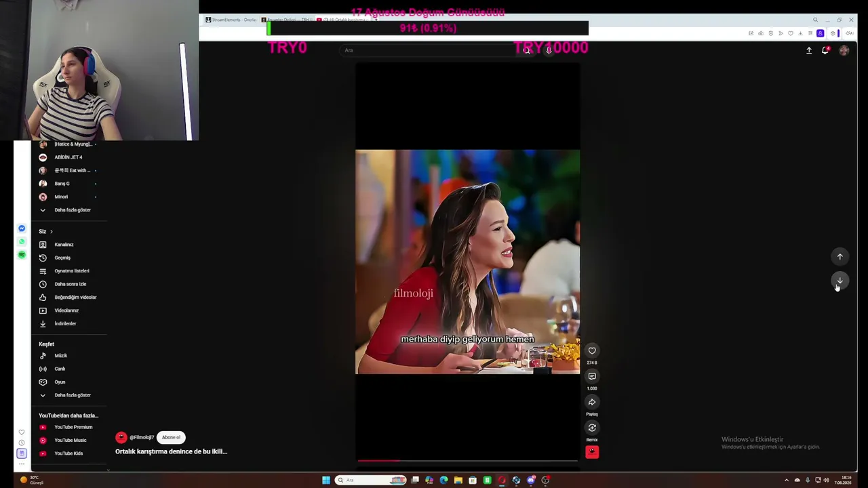The height and width of the screenshot is (488, 868).
Task: Like the Short with the heart icon
Action: click(592, 350)
